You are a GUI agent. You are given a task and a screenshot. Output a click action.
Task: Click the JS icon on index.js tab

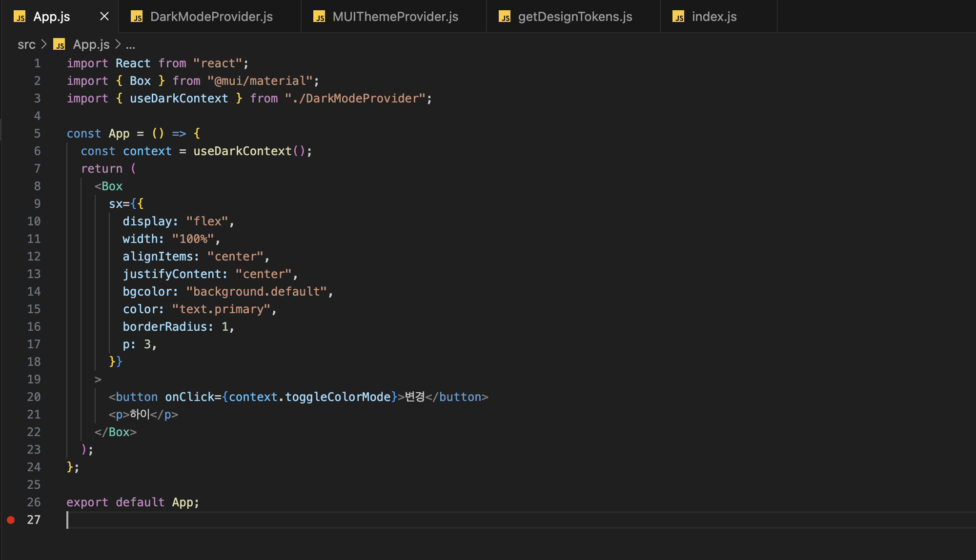tap(678, 17)
